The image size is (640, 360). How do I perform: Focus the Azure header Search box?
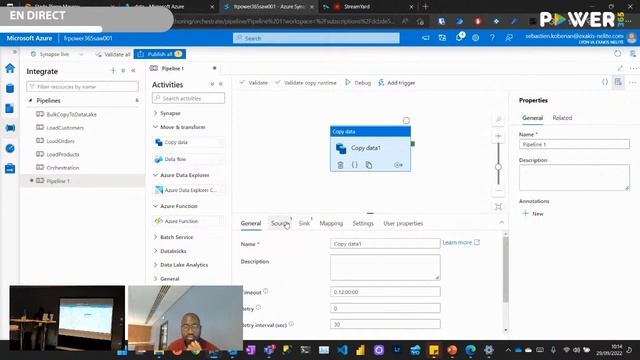pyautogui.click(x=316, y=38)
